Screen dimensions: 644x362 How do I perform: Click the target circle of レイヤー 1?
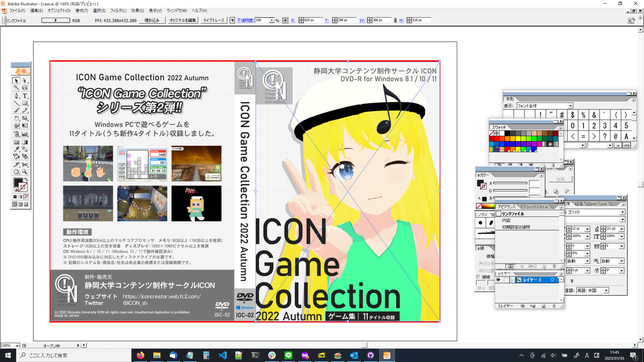coord(552,280)
